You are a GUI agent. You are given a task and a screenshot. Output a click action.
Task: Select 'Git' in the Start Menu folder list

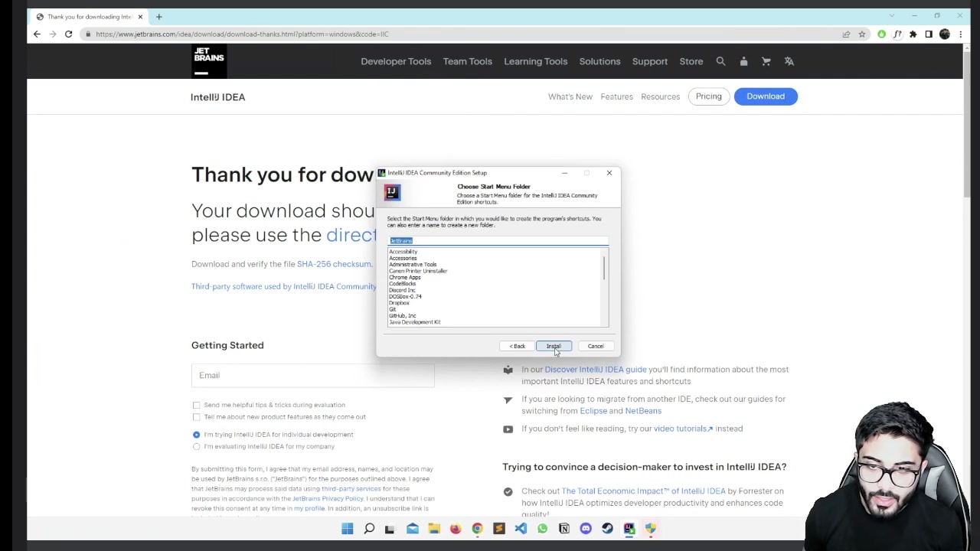(x=394, y=309)
